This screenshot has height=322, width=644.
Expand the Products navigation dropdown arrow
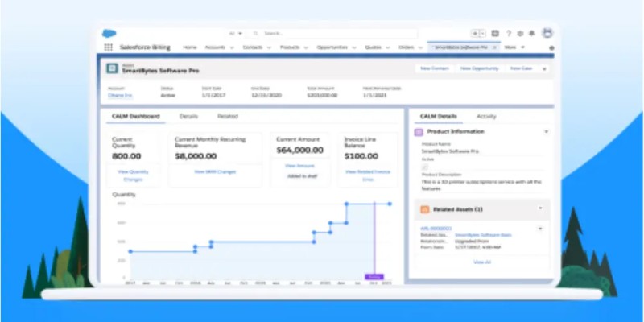click(x=306, y=47)
